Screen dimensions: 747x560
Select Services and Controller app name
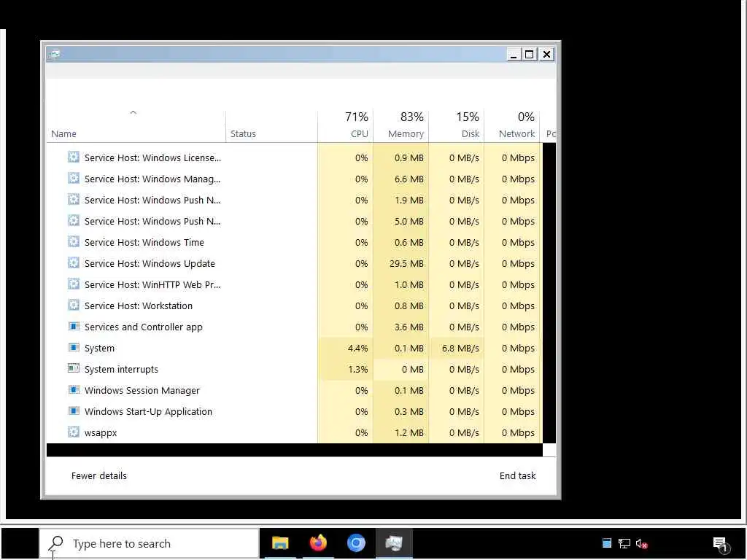point(144,327)
